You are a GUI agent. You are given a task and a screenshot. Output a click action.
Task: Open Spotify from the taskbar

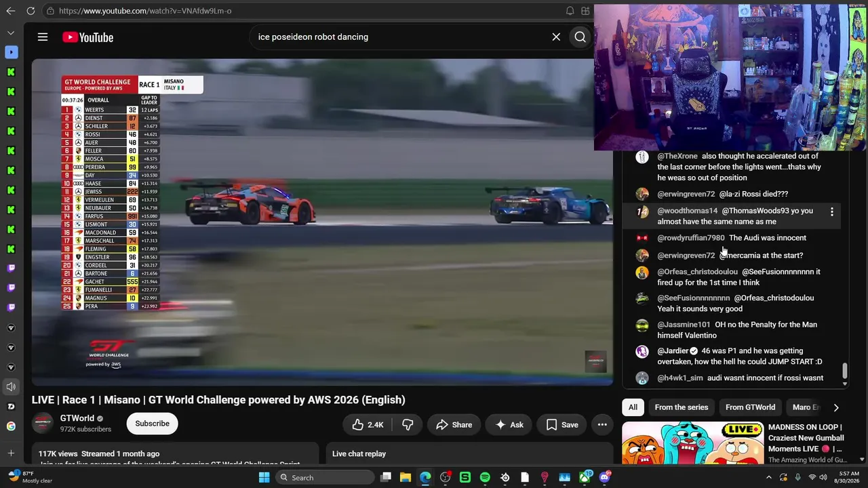pyautogui.click(x=485, y=477)
